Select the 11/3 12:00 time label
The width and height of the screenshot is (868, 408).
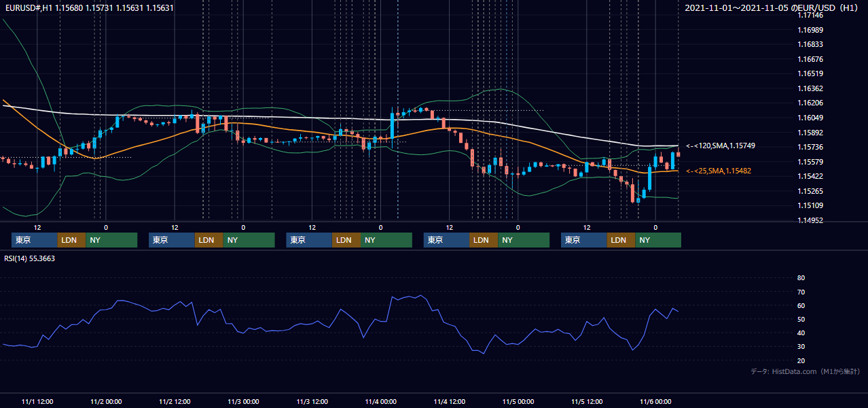pos(312,401)
